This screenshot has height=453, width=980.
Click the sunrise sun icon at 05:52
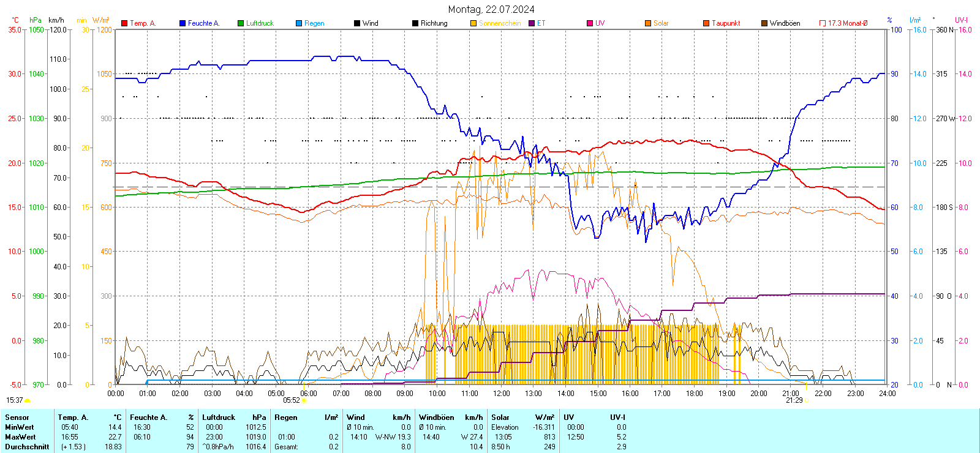304,400
